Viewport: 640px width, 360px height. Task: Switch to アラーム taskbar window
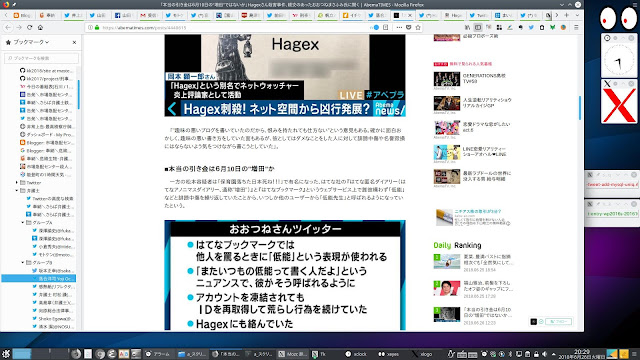pyautogui.click(x=158, y=354)
